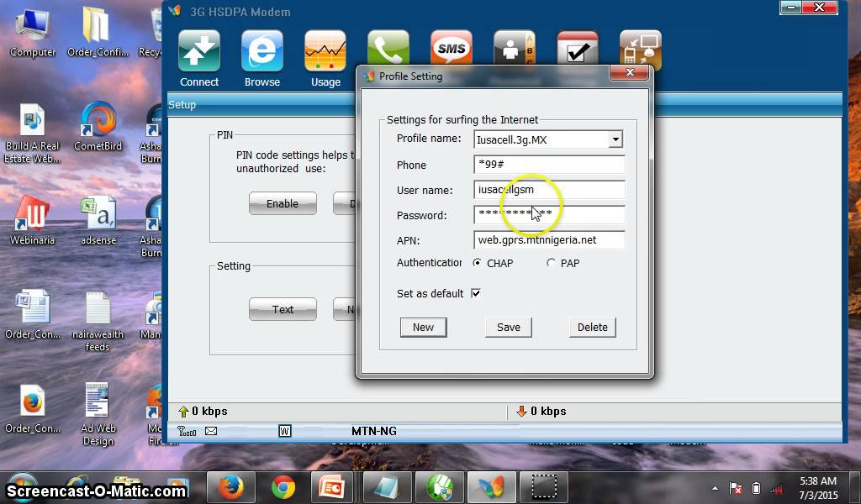
Task: Open the contacts phonebook icon
Action: [515, 48]
